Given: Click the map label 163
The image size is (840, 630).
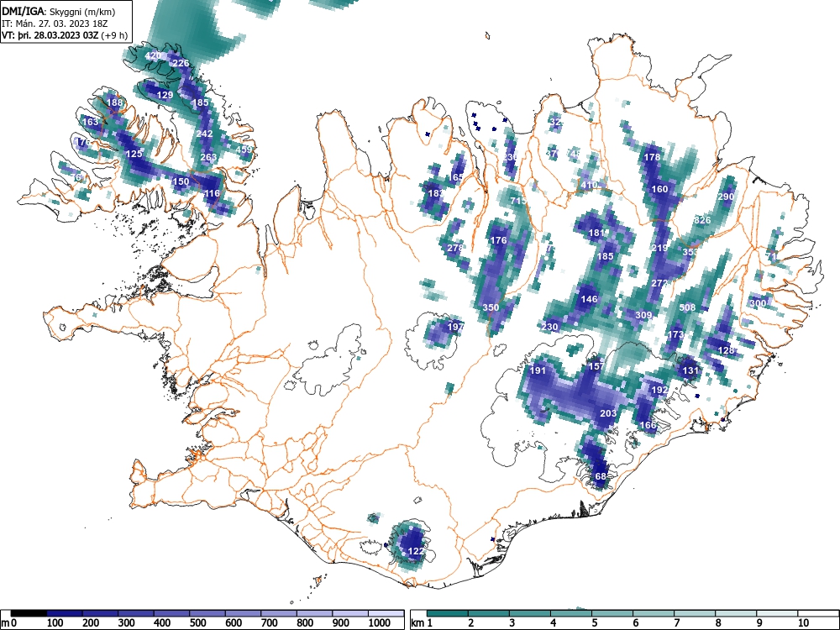Looking at the screenshot, I should pos(91,122).
